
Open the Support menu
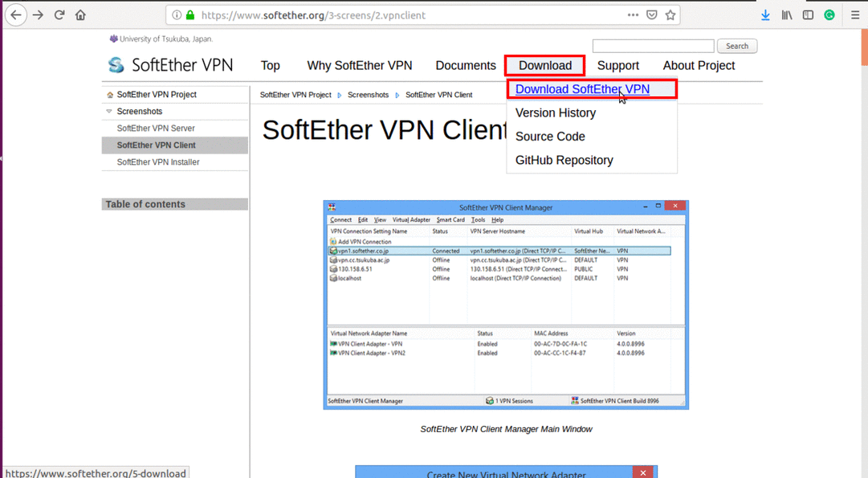coord(617,65)
